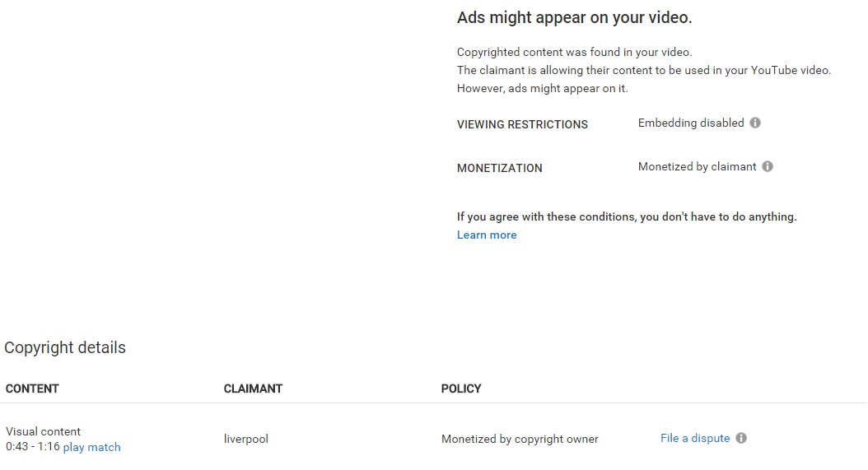
Task: Click the Monetized by claimant text
Action: point(697,166)
